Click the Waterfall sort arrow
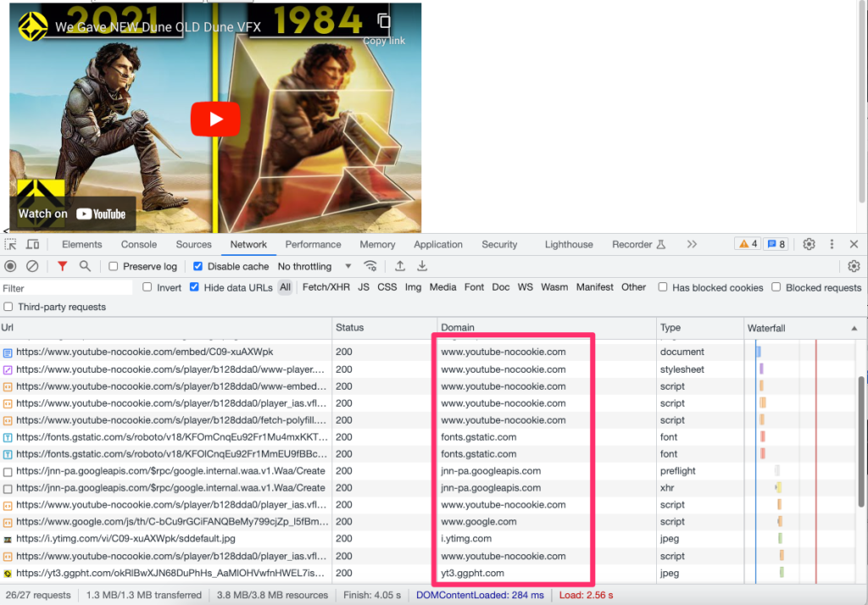 pos(854,328)
